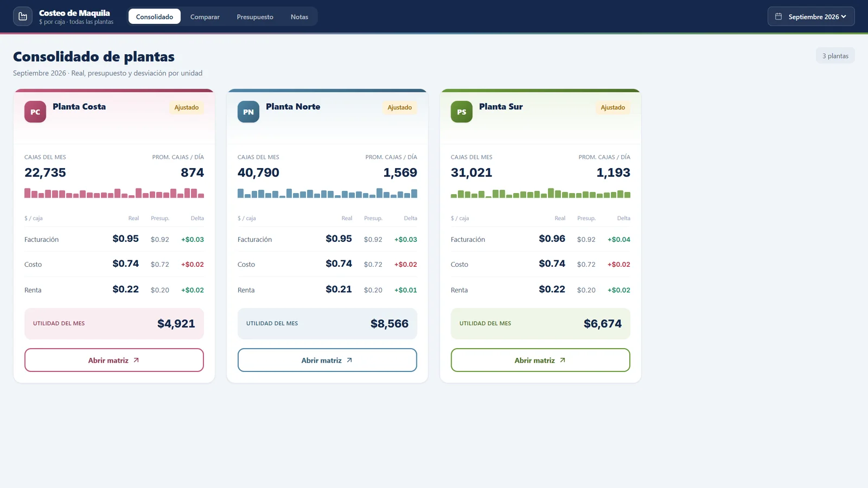Click the calendar icon beside Septiembre 2026
The image size is (868, 488).
(x=778, y=16)
